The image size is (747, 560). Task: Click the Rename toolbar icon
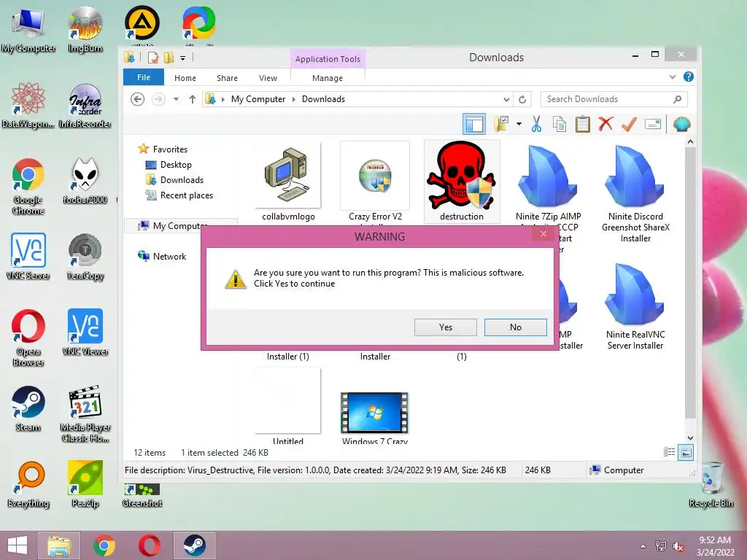(x=653, y=124)
